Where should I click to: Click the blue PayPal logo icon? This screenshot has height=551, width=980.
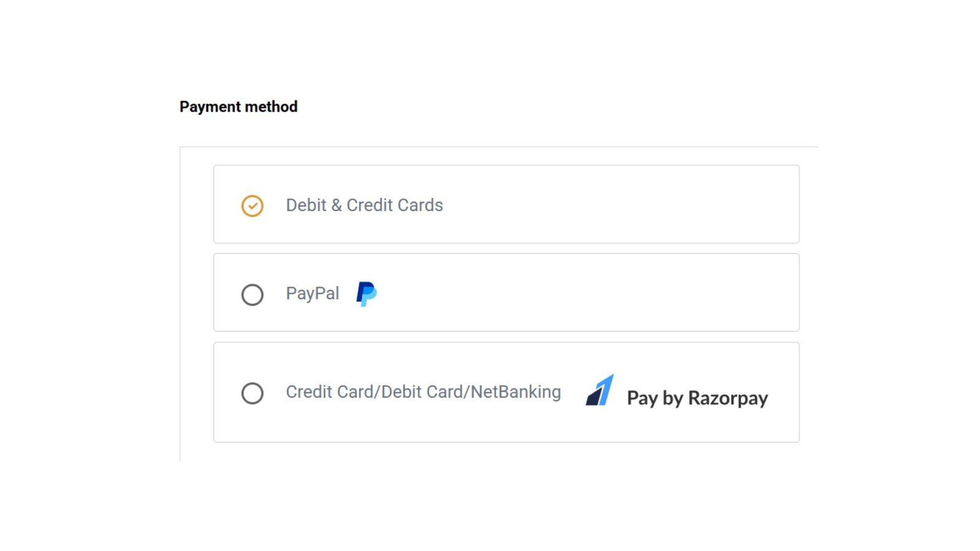coord(366,294)
